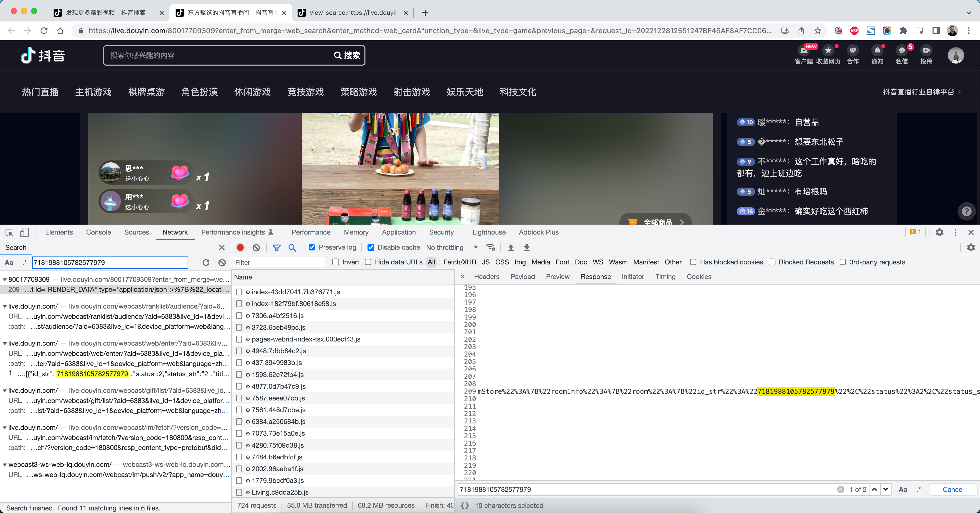Switch to the Elements panel tab
980x513 pixels.
tap(59, 232)
